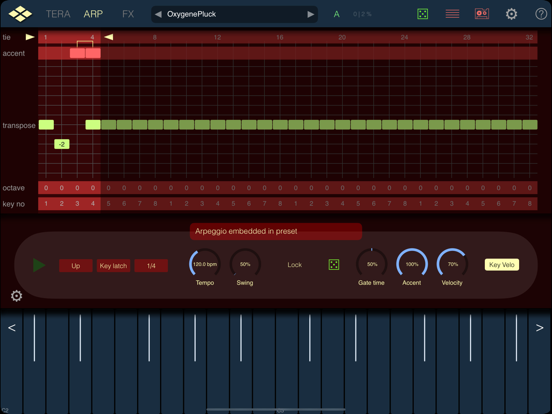Screen dimensions: 552x414
Task: Toggle the Key latch button
Action: [113, 266]
